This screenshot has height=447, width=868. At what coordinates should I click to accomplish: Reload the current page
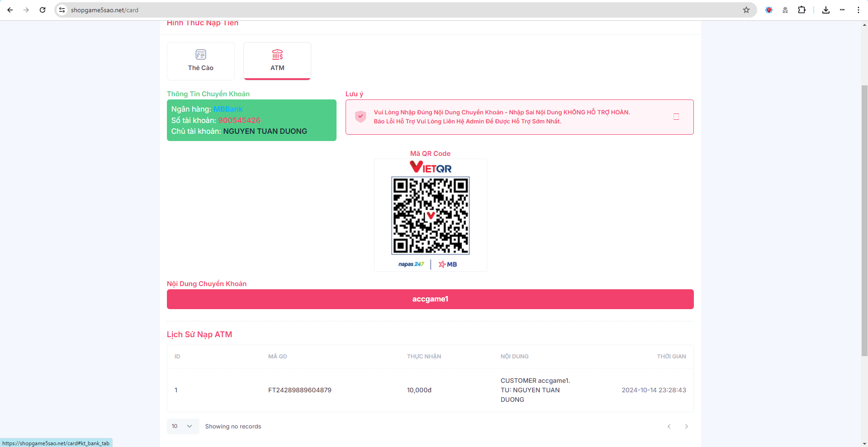click(43, 10)
